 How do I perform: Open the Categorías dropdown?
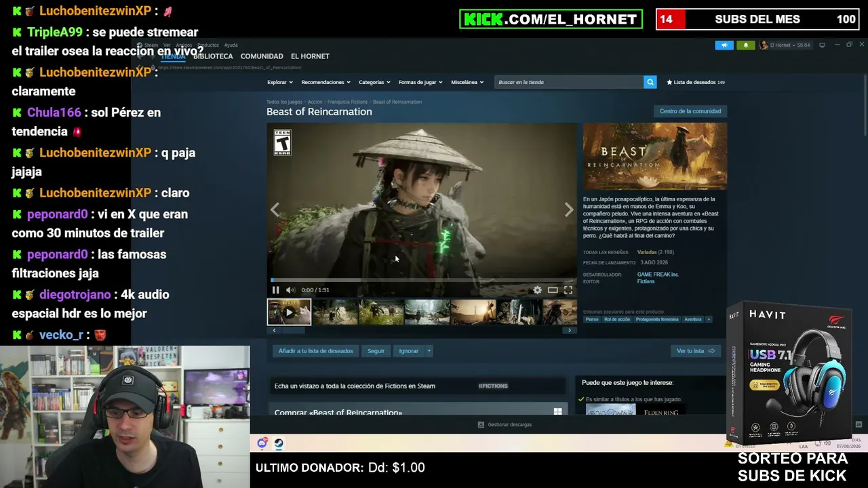tap(374, 82)
